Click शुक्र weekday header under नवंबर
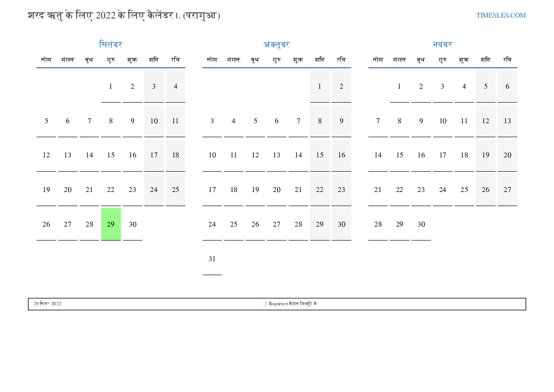 point(464,60)
